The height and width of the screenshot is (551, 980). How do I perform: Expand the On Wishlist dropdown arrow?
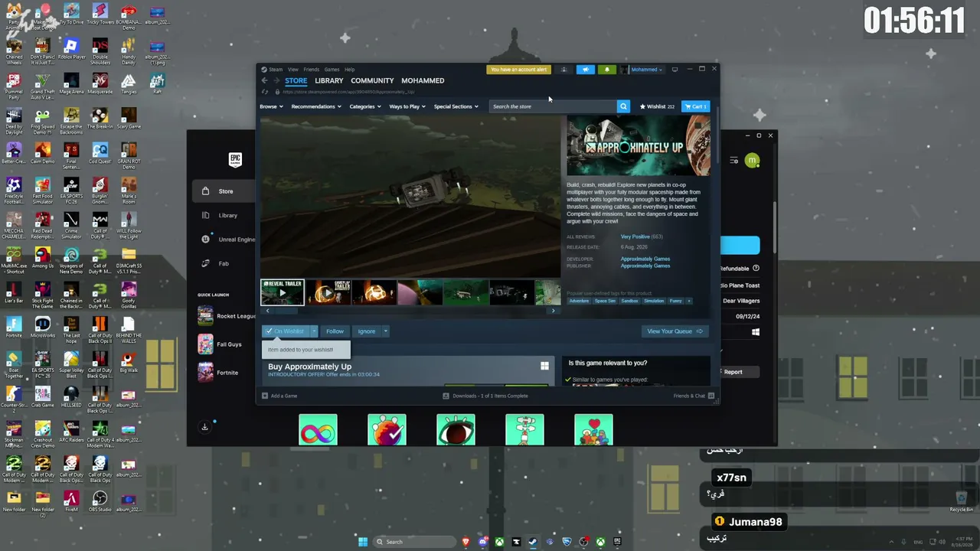pos(314,331)
